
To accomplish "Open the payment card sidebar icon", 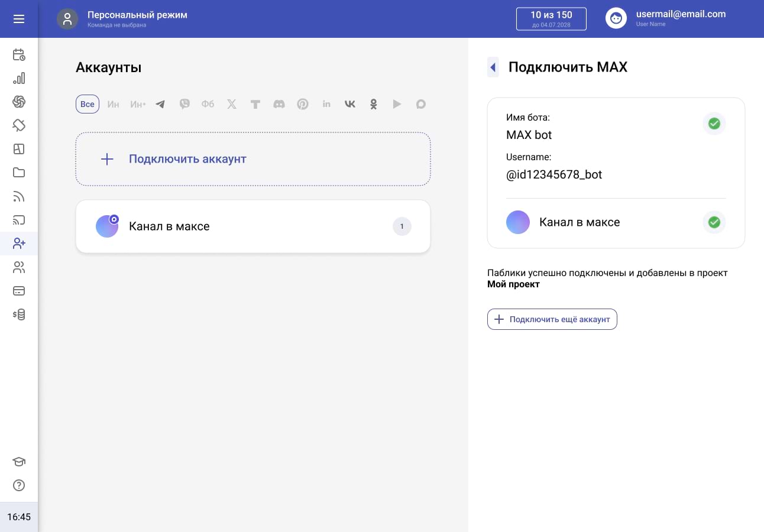I will [19, 291].
